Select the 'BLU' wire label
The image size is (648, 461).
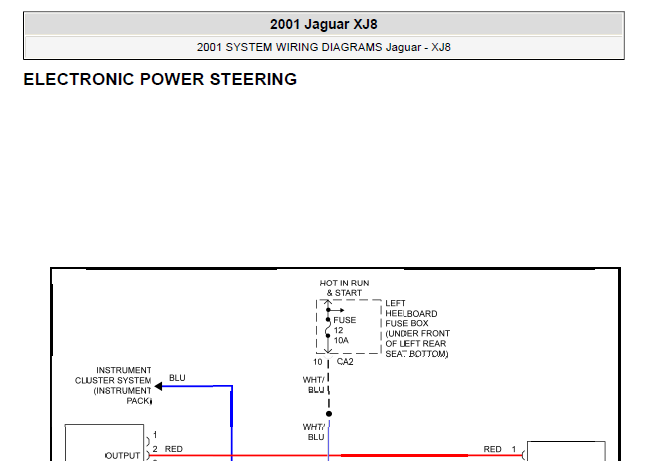click(177, 378)
